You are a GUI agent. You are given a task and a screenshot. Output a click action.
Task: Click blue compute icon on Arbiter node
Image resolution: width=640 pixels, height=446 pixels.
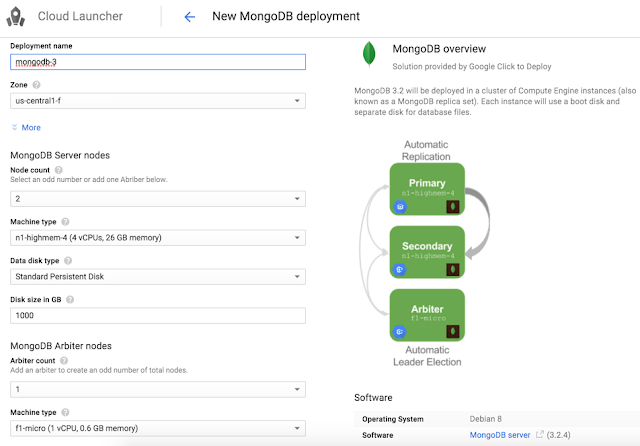[400, 332]
